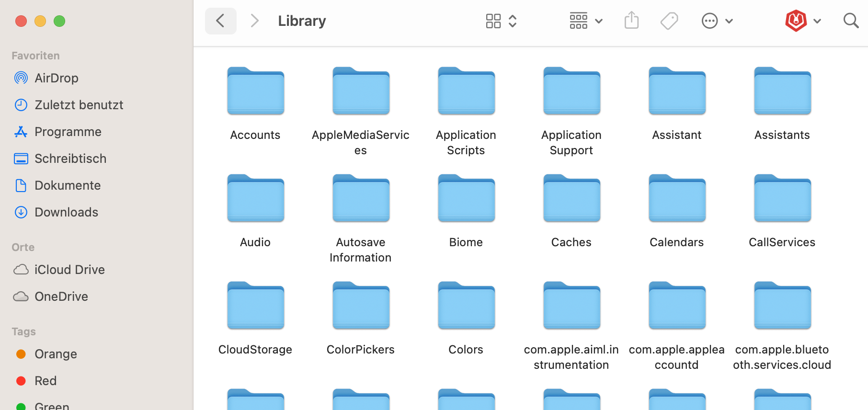Open the Share toolbar button

[631, 21]
